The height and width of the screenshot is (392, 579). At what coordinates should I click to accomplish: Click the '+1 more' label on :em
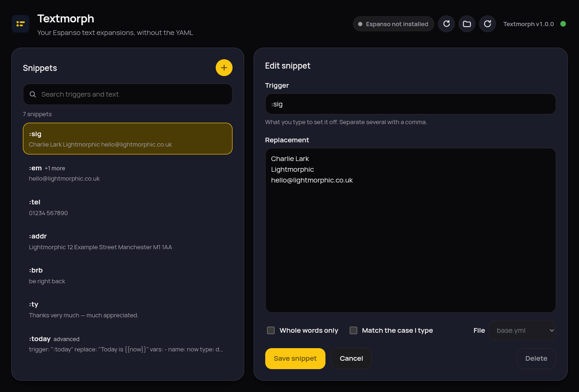55,168
